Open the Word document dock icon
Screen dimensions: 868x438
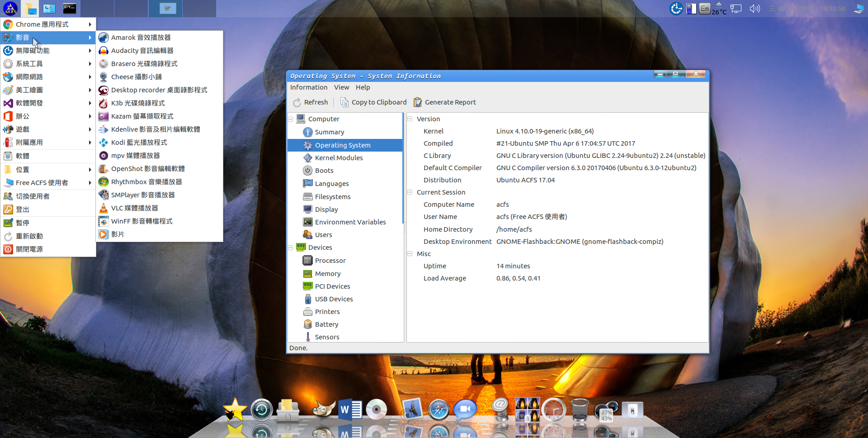350,410
